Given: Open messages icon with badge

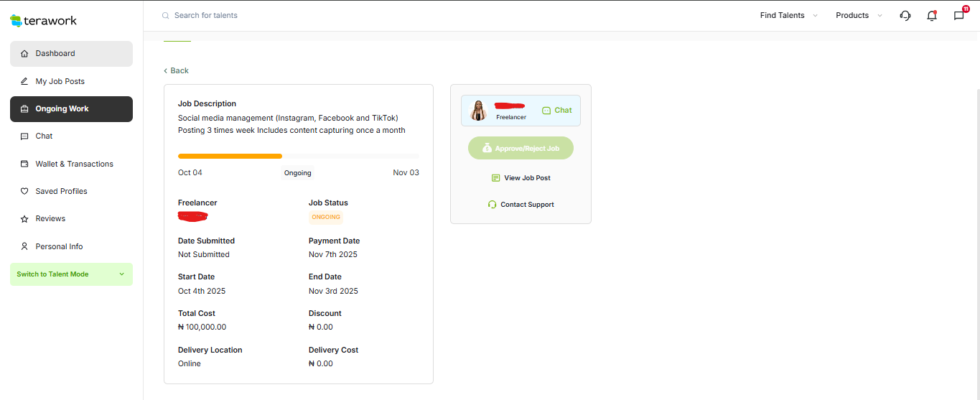Looking at the screenshot, I should point(958,16).
